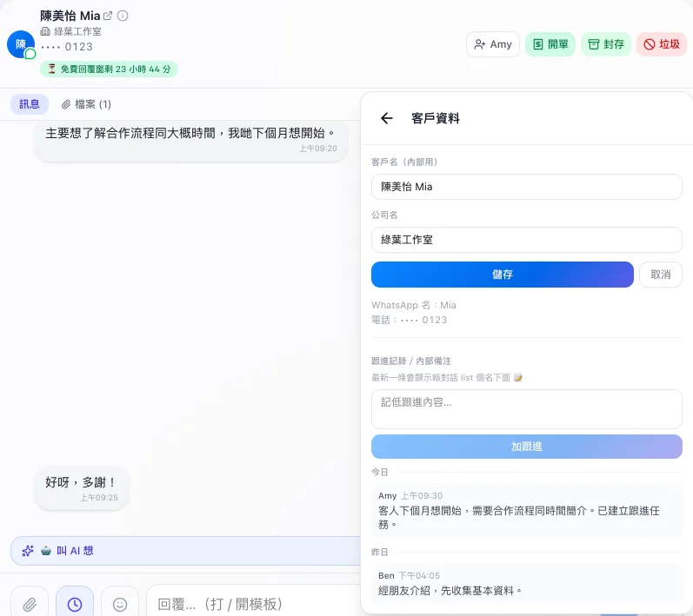Click the 綠葉工作室 company label in header
The width and height of the screenshot is (693, 616).
click(77, 31)
